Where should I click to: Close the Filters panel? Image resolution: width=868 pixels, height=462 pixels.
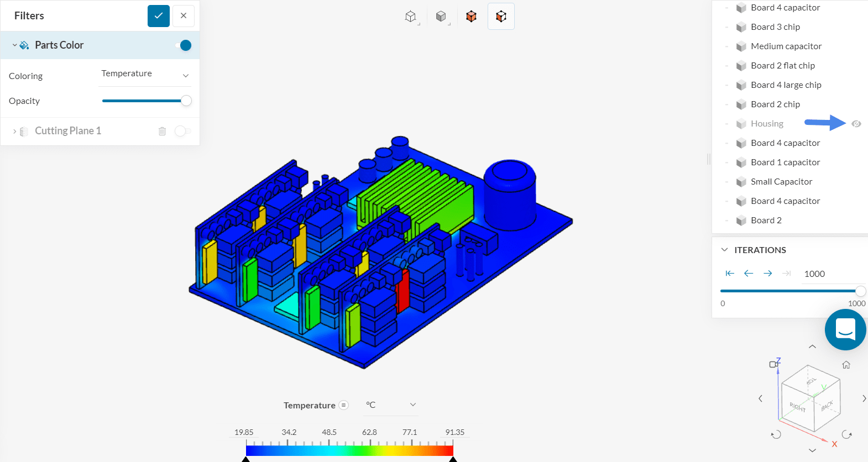coord(184,16)
